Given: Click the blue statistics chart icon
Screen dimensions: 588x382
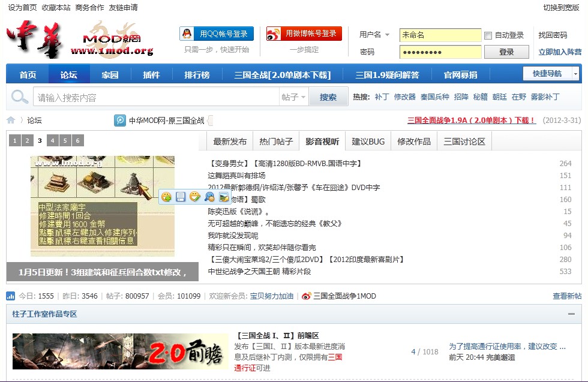Looking at the screenshot, I should point(11,296).
